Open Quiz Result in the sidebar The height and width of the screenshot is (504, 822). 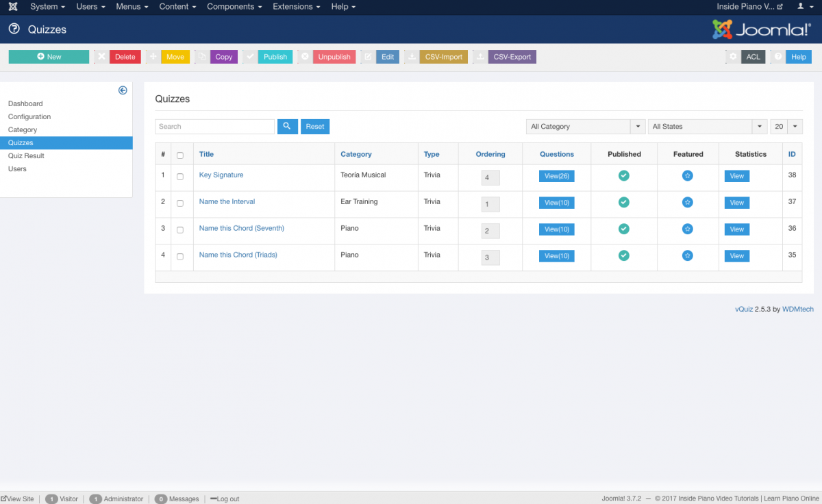(x=26, y=155)
